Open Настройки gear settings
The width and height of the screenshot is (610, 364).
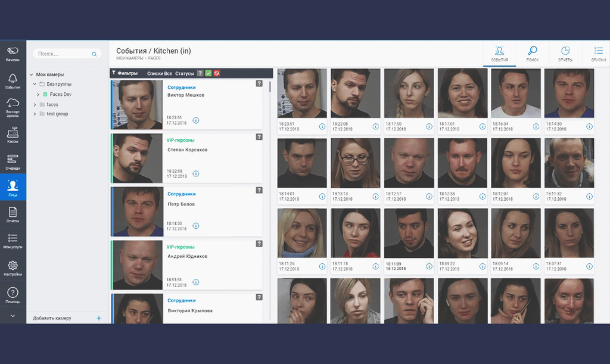13,267
